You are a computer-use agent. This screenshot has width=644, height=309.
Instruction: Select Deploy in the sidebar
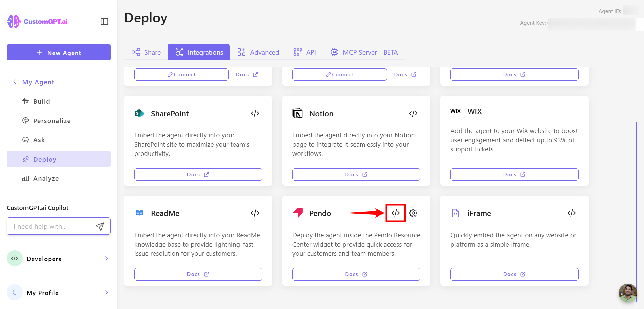pos(59,159)
